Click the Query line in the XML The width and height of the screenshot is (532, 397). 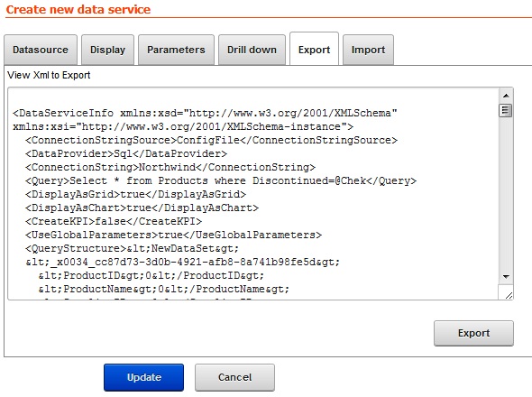221,180
